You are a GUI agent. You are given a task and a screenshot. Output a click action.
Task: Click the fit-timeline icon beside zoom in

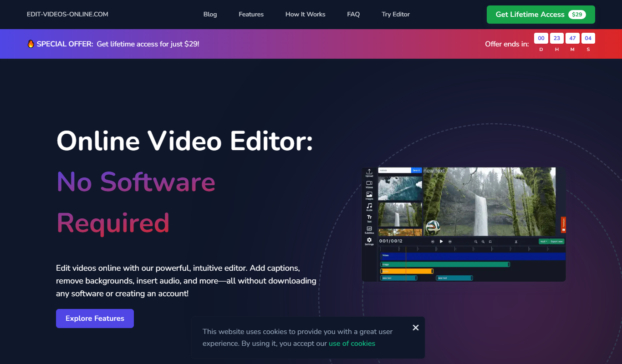[490, 241]
